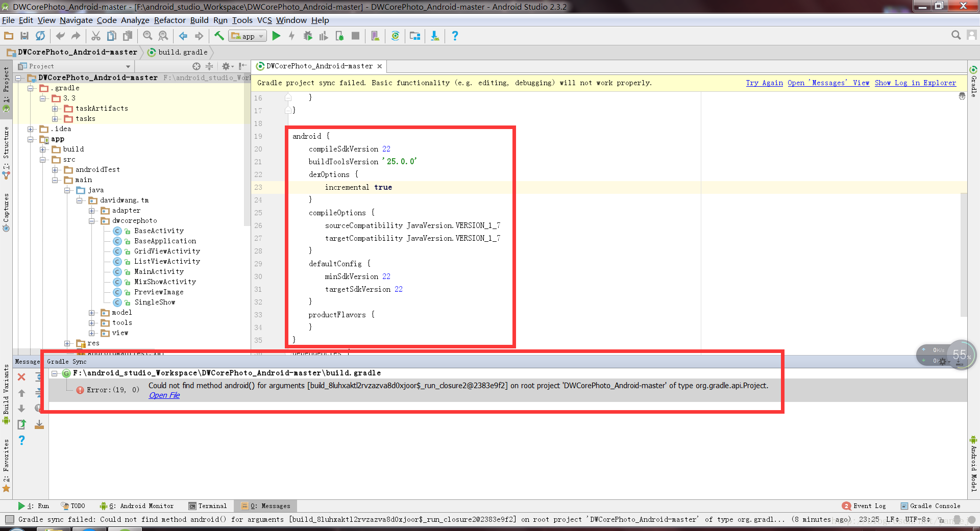Viewport: 980px width, 531px height.
Task: Click Open 'Messages' View link
Action: (x=828, y=83)
